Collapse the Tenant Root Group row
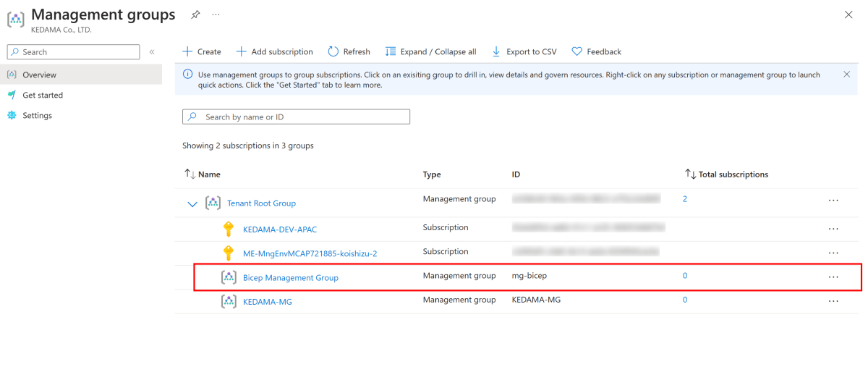Image resolution: width=868 pixels, height=388 pixels. [192, 204]
